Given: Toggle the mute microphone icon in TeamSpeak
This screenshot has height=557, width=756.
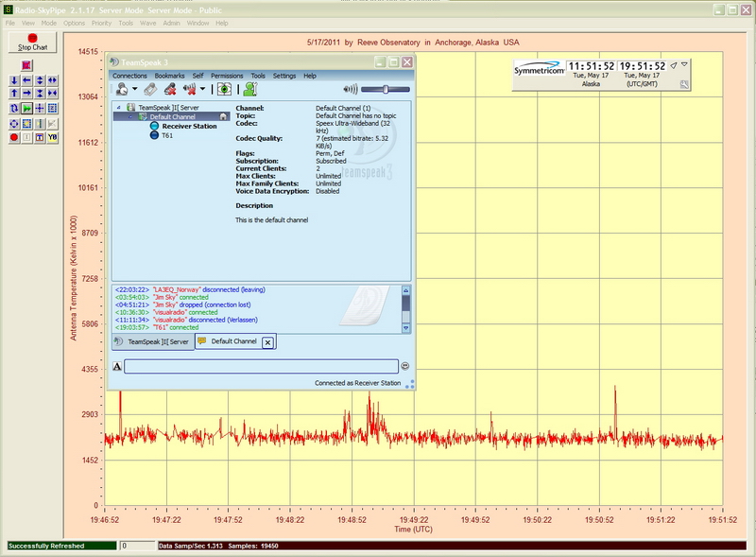Looking at the screenshot, I should point(170,89).
